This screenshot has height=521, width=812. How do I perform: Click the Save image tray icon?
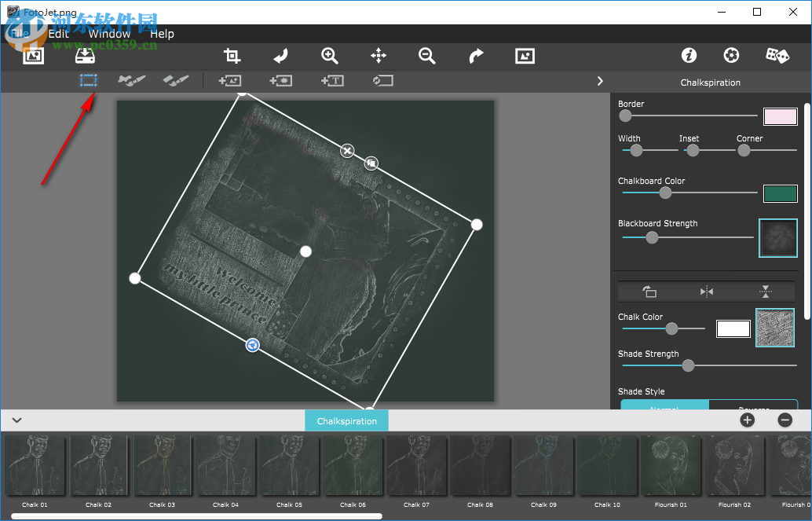coord(84,56)
